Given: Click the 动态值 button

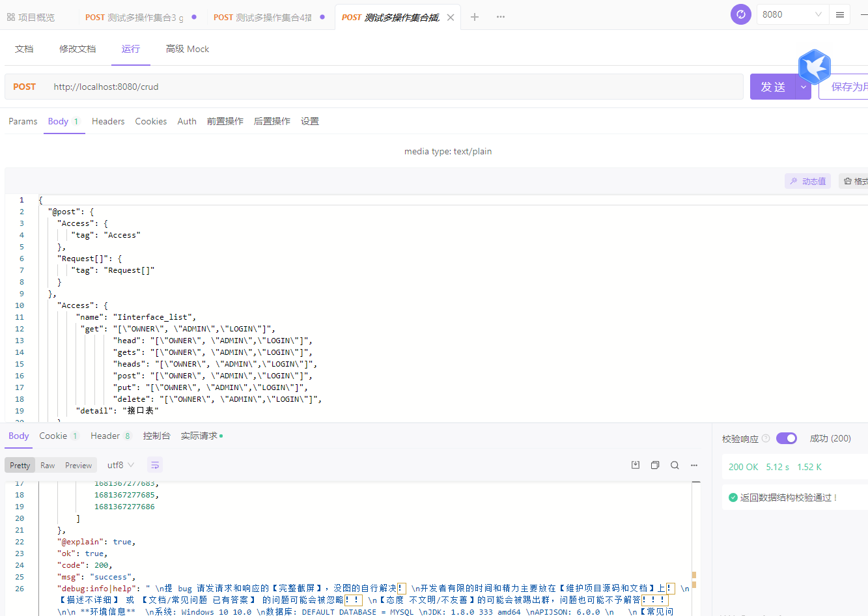Looking at the screenshot, I should pyautogui.click(x=807, y=181).
